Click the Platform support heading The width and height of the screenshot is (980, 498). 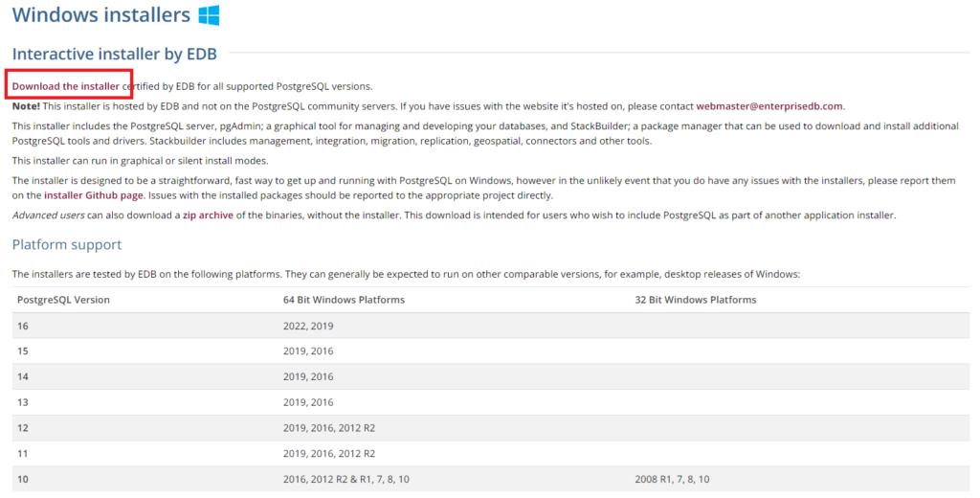click(67, 244)
